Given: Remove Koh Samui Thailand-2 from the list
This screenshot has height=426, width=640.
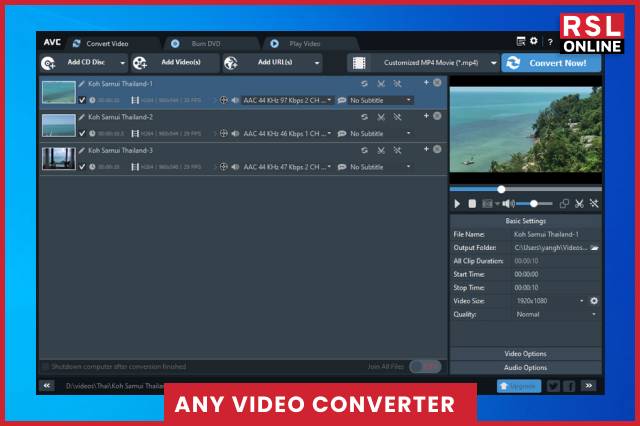Looking at the screenshot, I should coord(437,116).
